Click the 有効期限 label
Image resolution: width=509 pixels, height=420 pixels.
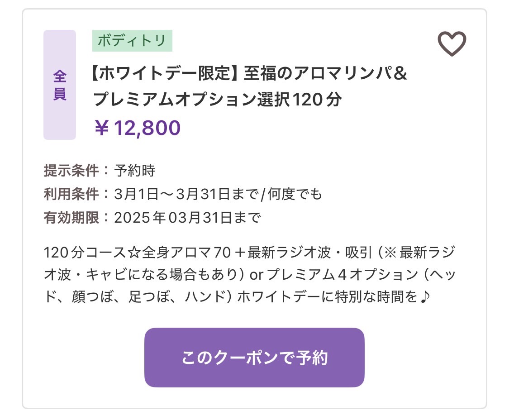point(71,218)
